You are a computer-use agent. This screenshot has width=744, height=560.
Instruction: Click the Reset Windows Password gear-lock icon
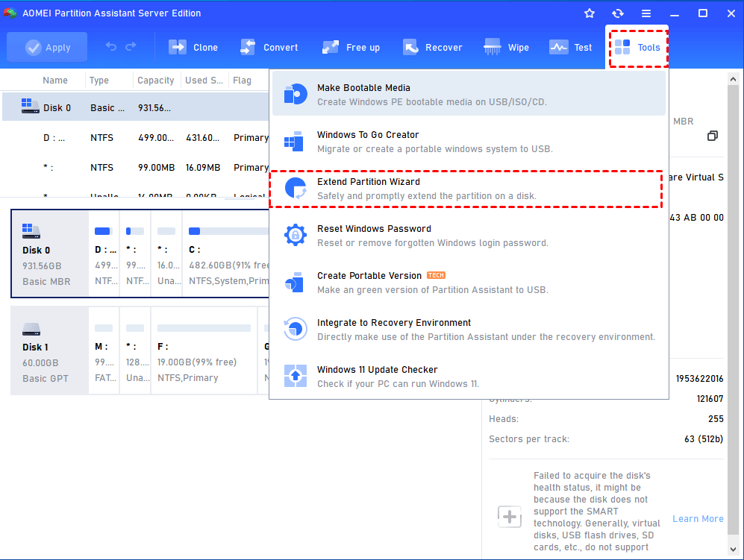295,235
